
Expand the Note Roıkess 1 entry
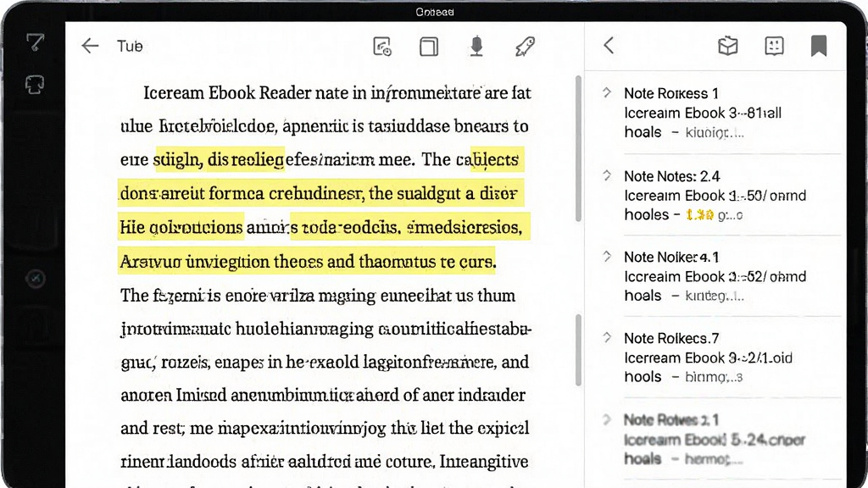[607, 92]
